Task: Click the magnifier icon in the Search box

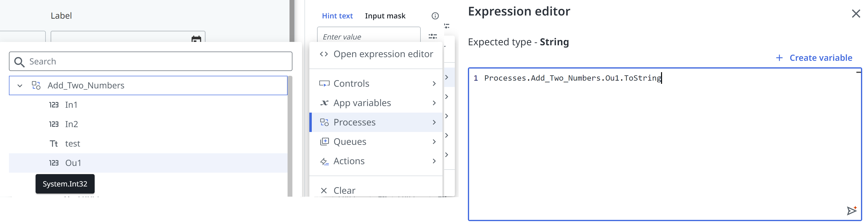Action: pos(20,62)
